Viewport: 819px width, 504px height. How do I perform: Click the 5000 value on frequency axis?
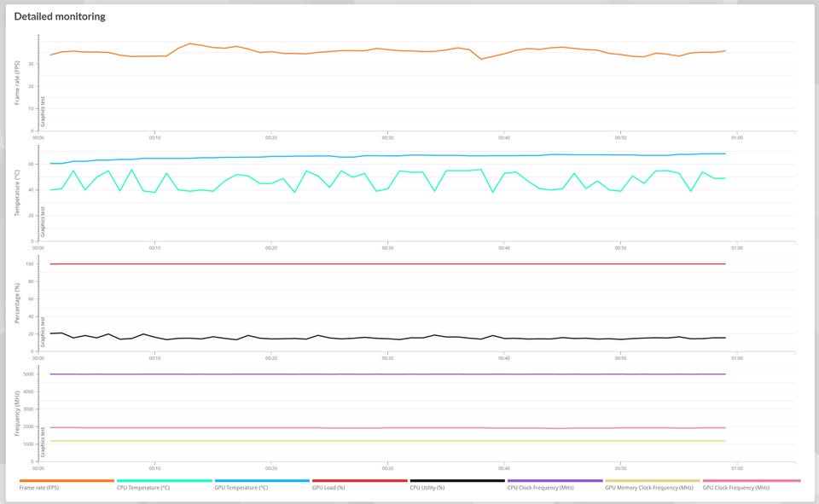29,374
